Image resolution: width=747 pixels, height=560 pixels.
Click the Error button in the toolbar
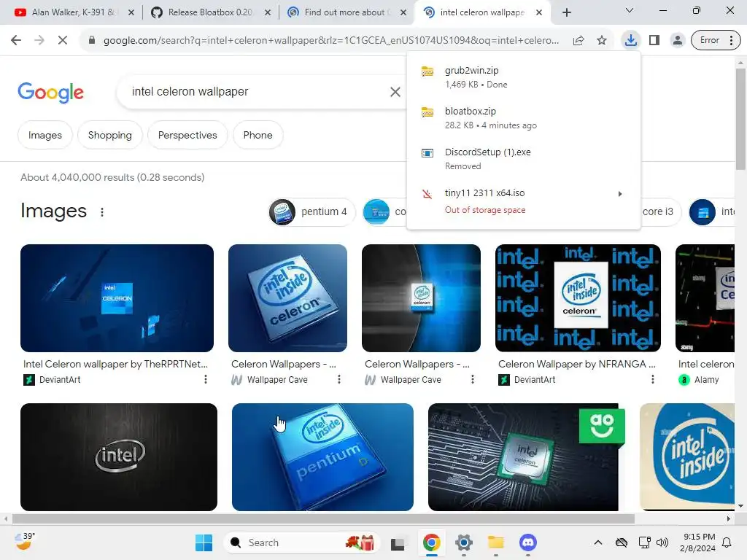(716, 41)
